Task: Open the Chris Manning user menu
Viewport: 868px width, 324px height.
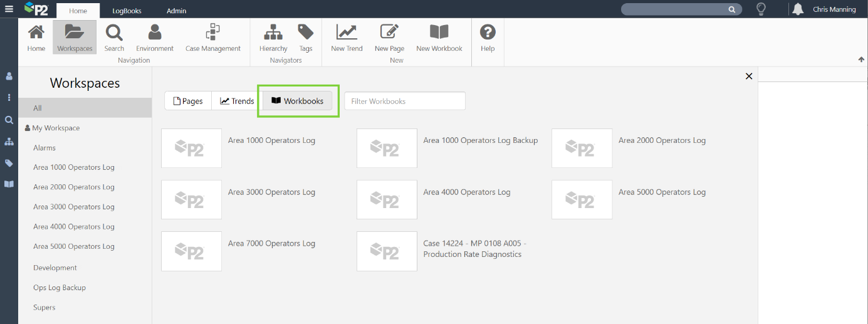Action: [x=834, y=10]
